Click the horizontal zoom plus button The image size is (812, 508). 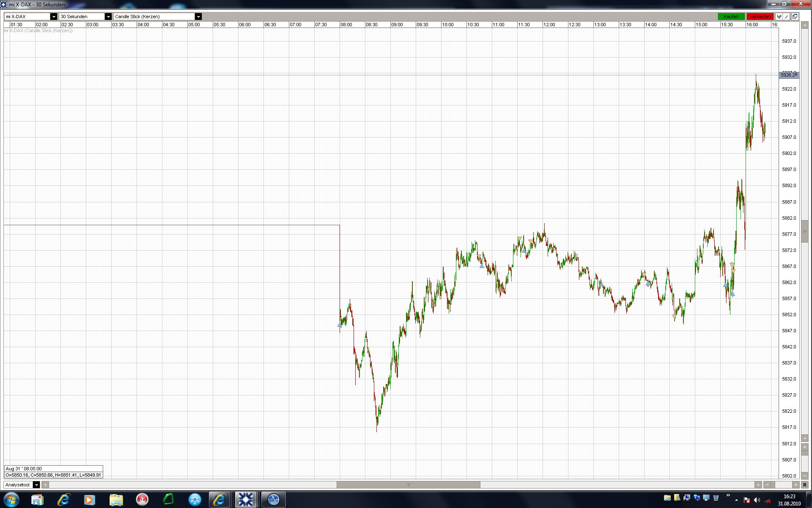click(x=796, y=485)
